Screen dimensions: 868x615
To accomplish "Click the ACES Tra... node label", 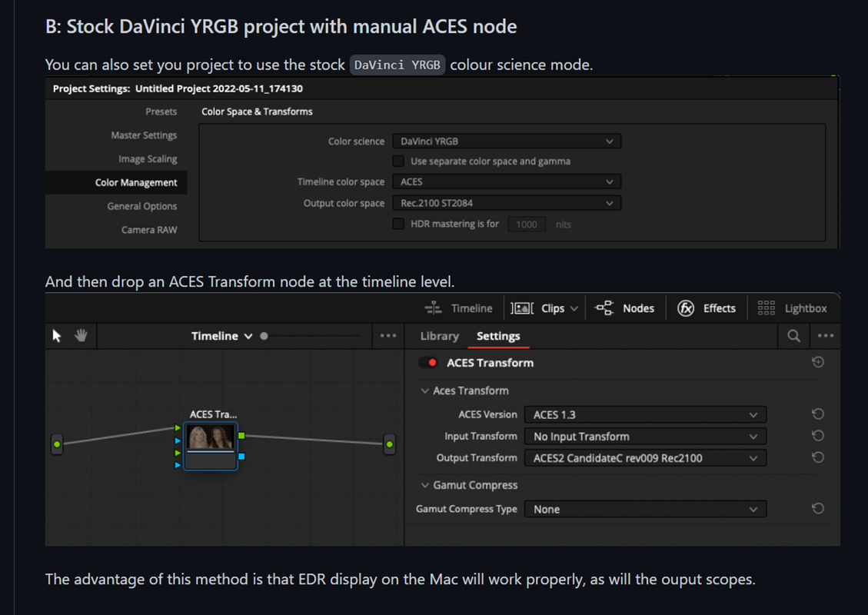I will (x=213, y=414).
